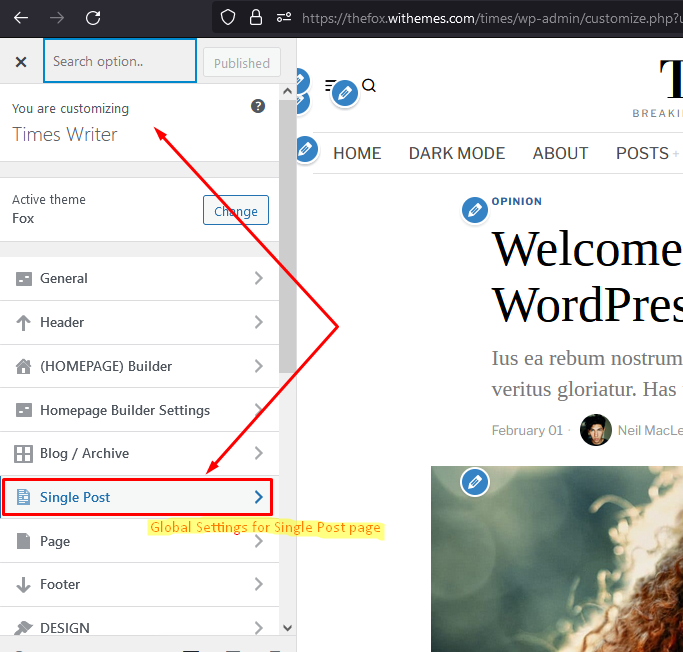
Task: Click the edit pencil on the featured image
Action: (x=474, y=482)
